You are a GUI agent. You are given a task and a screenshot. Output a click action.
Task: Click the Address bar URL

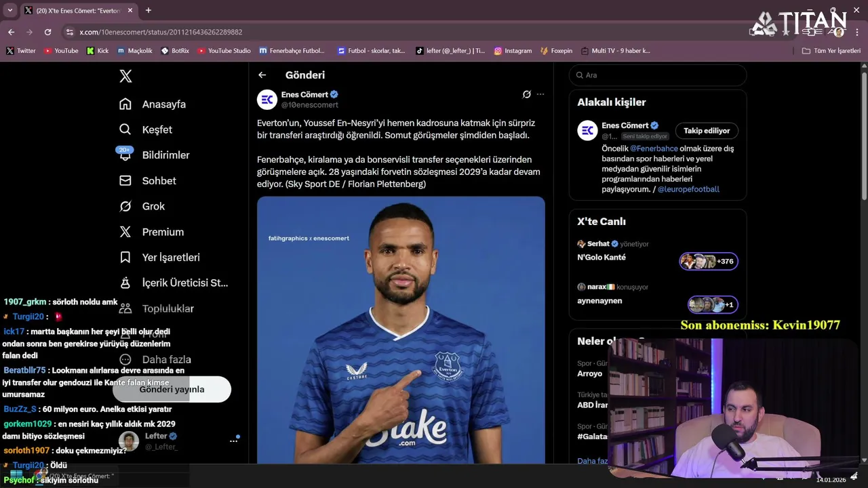click(161, 32)
